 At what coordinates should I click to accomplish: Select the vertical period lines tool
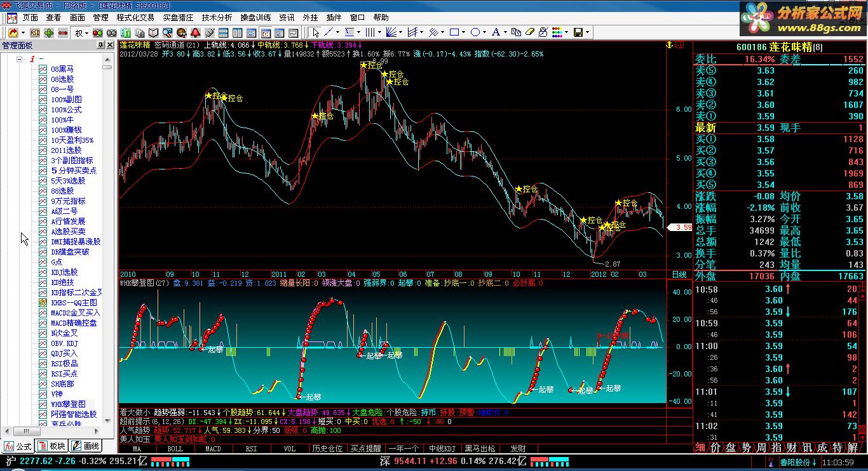click(370, 32)
